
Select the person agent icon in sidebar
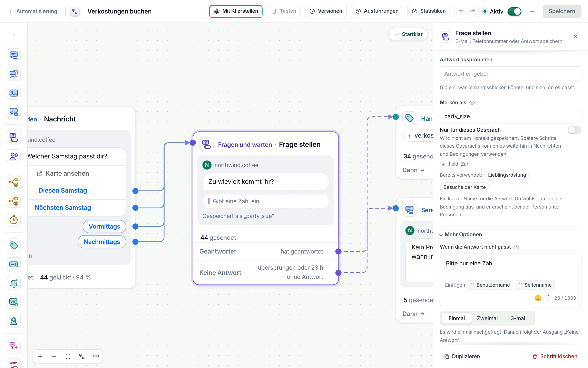[x=14, y=321]
